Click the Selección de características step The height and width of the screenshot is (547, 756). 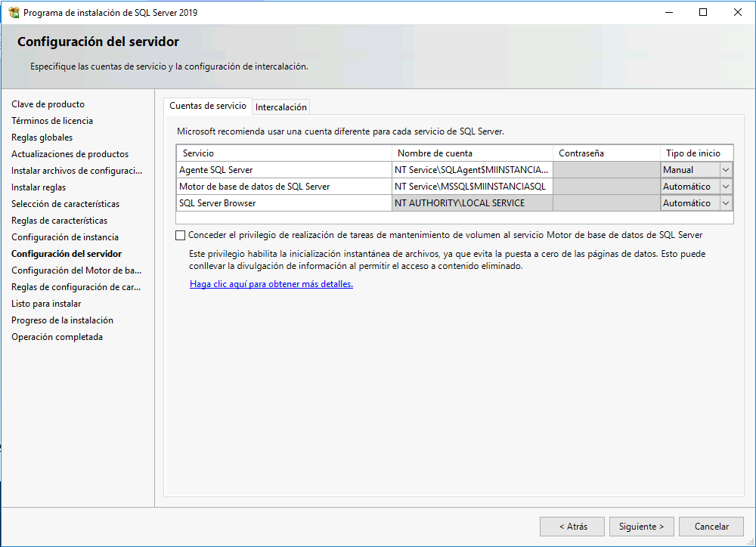(66, 204)
